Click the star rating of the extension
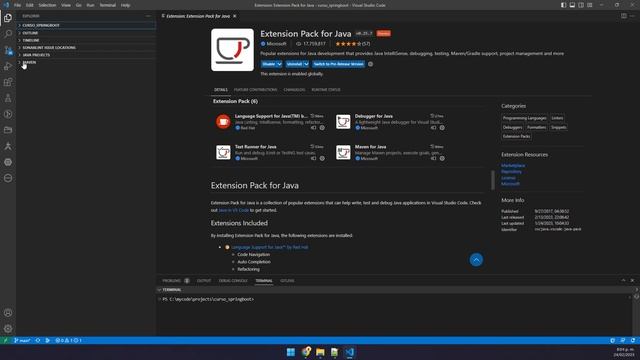Viewport: 640px width, 360px height. [348, 44]
